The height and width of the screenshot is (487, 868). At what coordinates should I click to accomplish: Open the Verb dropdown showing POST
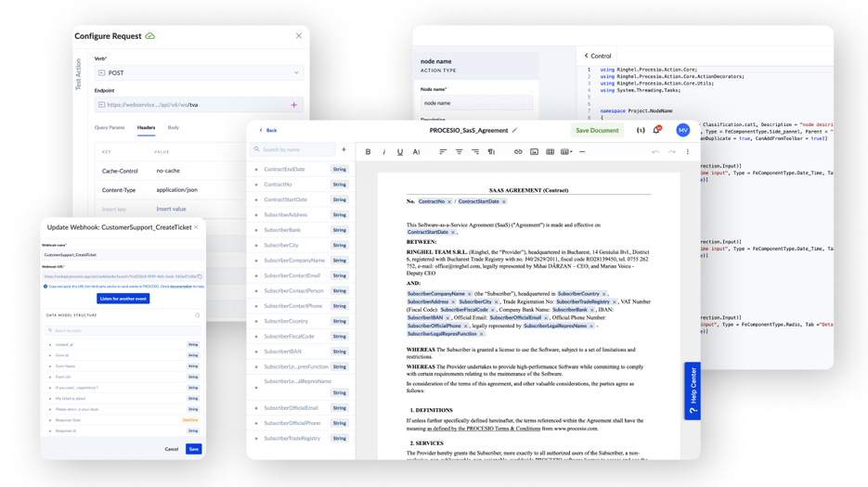click(199, 72)
